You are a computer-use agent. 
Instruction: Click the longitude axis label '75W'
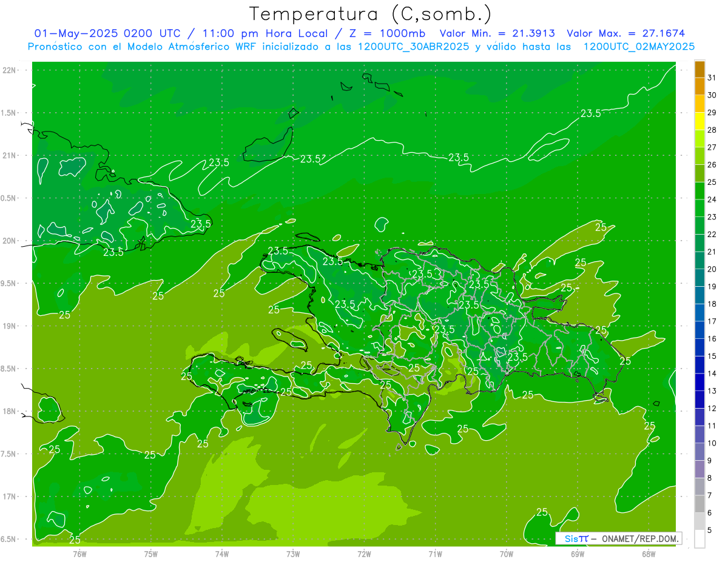point(151,554)
